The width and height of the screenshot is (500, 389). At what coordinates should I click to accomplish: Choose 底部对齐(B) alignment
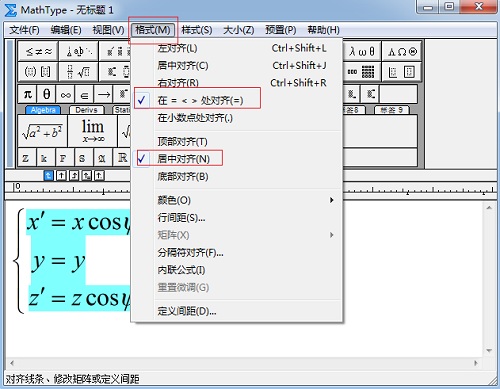pos(237,176)
